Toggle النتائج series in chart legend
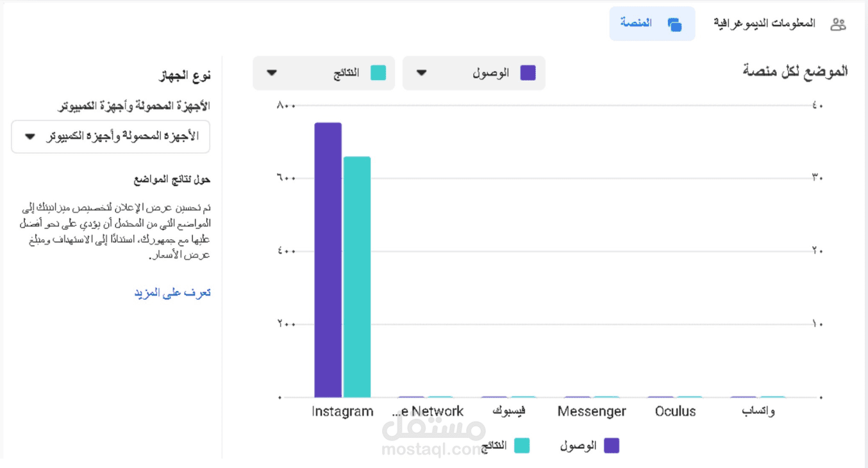868x468 pixels. tap(505, 446)
